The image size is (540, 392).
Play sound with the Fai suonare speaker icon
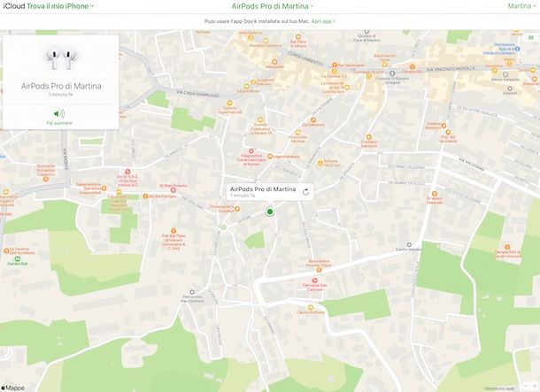59,113
